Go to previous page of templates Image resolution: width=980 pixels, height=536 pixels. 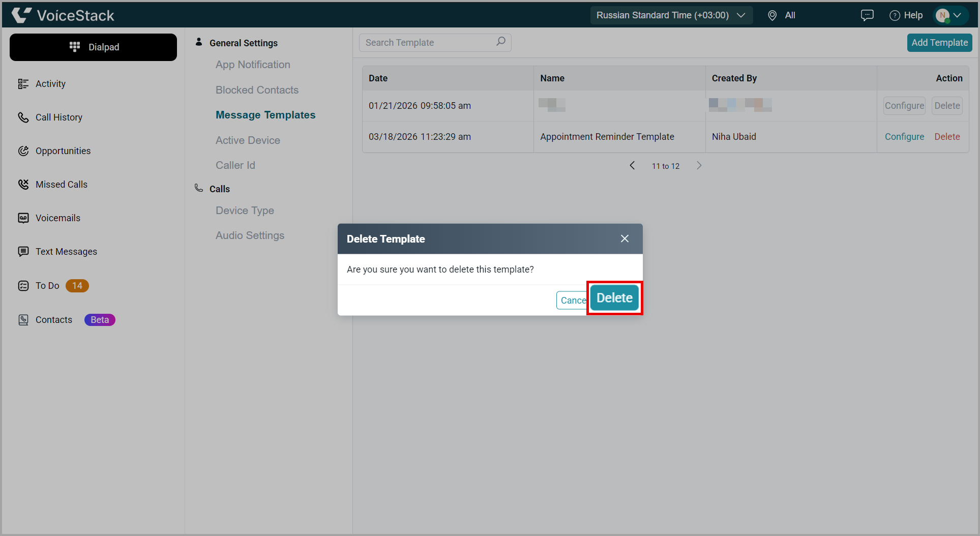632,166
